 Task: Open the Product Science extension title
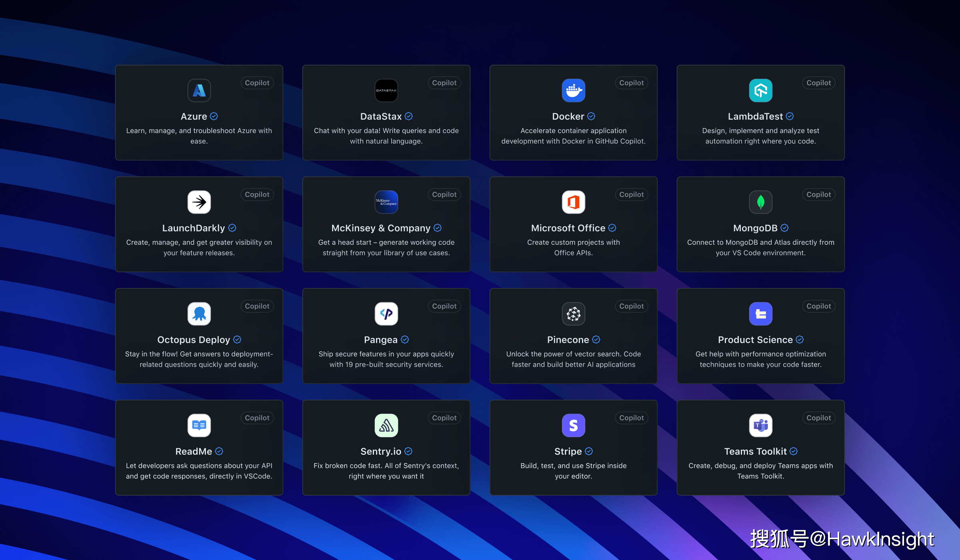point(755,340)
